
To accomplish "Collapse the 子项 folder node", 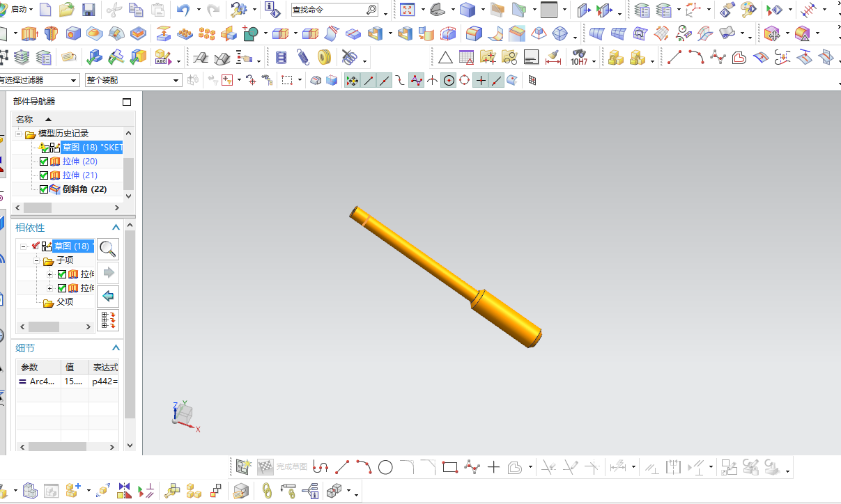I will click(x=38, y=260).
